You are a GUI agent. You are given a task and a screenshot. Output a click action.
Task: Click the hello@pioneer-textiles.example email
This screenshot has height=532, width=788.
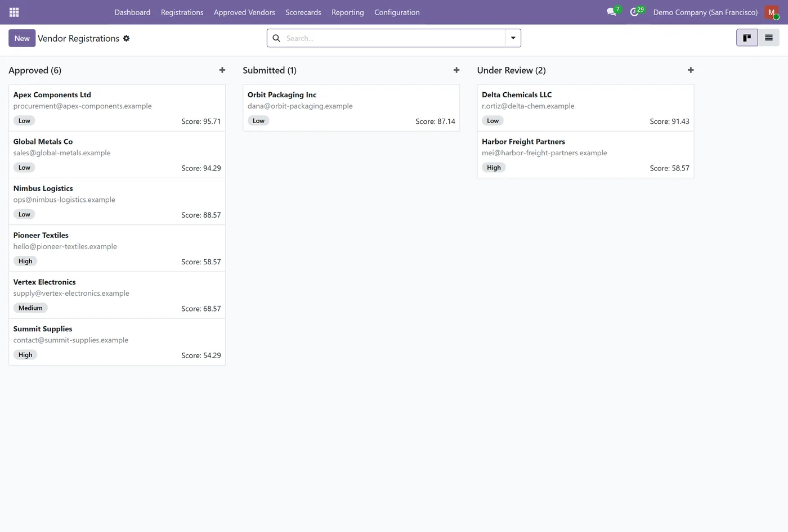coord(65,246)
